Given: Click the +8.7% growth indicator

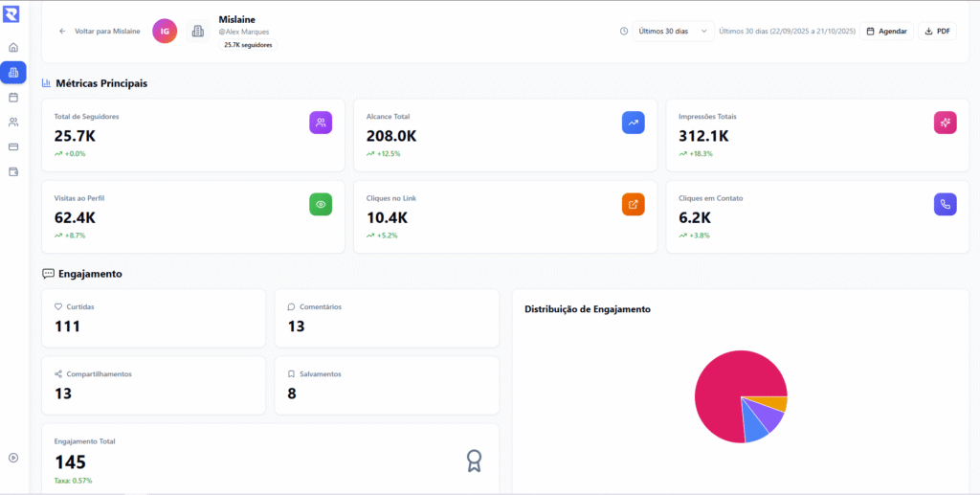Looking at the screenshot, I should [70, 236].
